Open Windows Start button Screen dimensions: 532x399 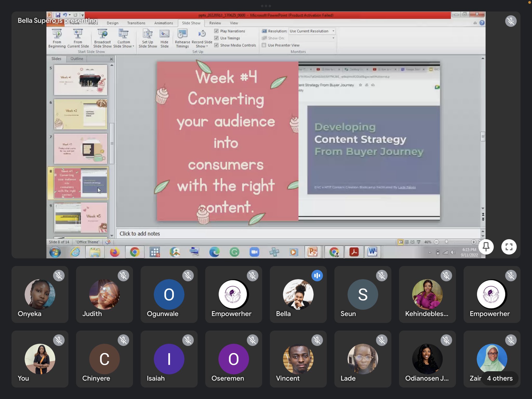(55, 252)
